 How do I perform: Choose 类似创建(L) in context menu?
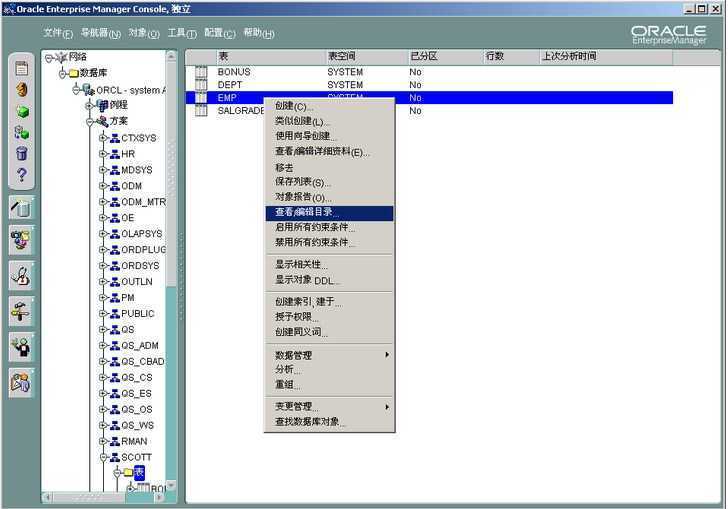point(329,121)
